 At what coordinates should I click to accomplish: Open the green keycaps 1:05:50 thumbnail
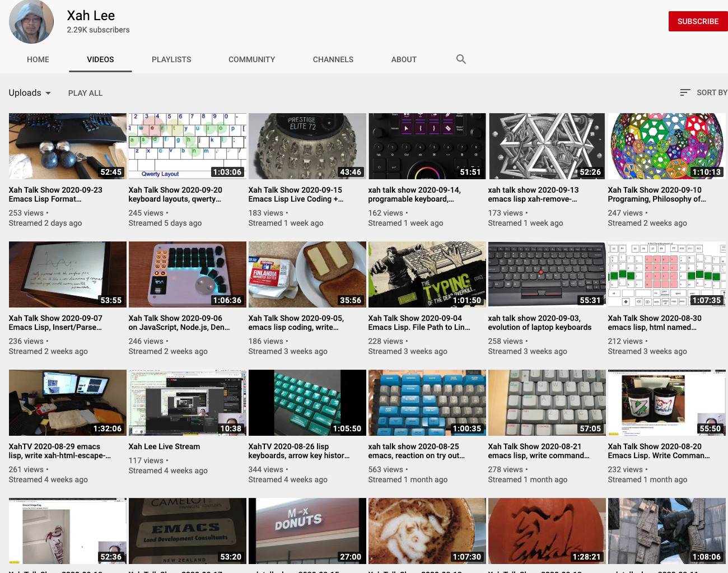pyautogui.click(x=307, y=403)
